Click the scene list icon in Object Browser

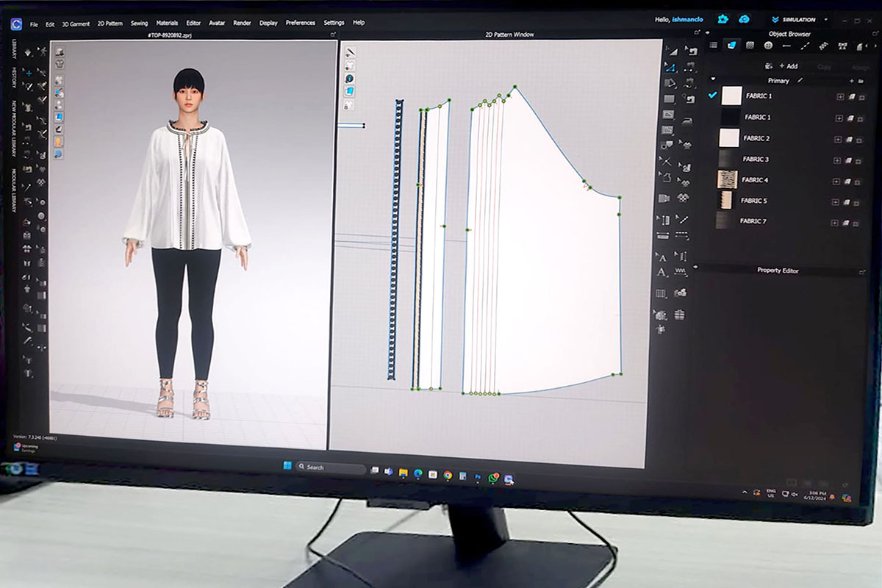pyautogui.click(x=712, y=46)
